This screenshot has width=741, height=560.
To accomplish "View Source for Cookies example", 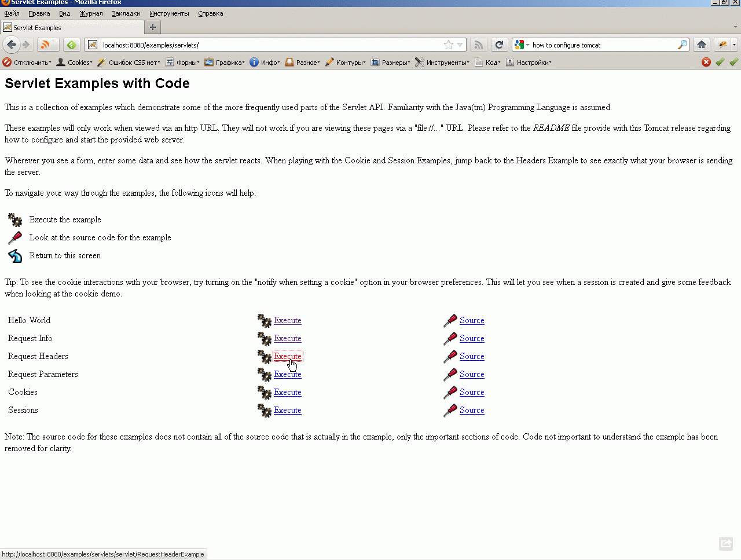I will coord(472,392).
